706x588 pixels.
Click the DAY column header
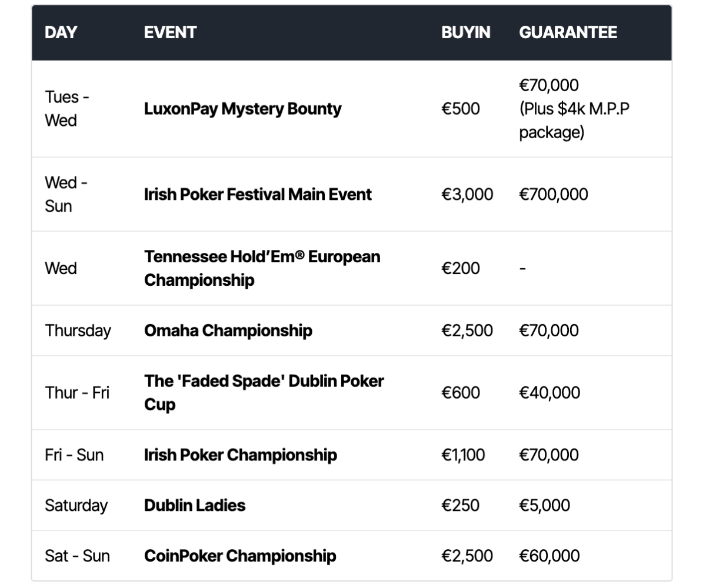[61, 32]
